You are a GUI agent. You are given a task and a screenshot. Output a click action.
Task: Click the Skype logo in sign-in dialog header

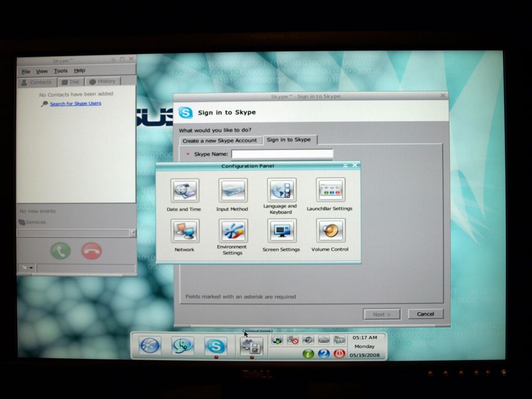click(x=186, y=112)
